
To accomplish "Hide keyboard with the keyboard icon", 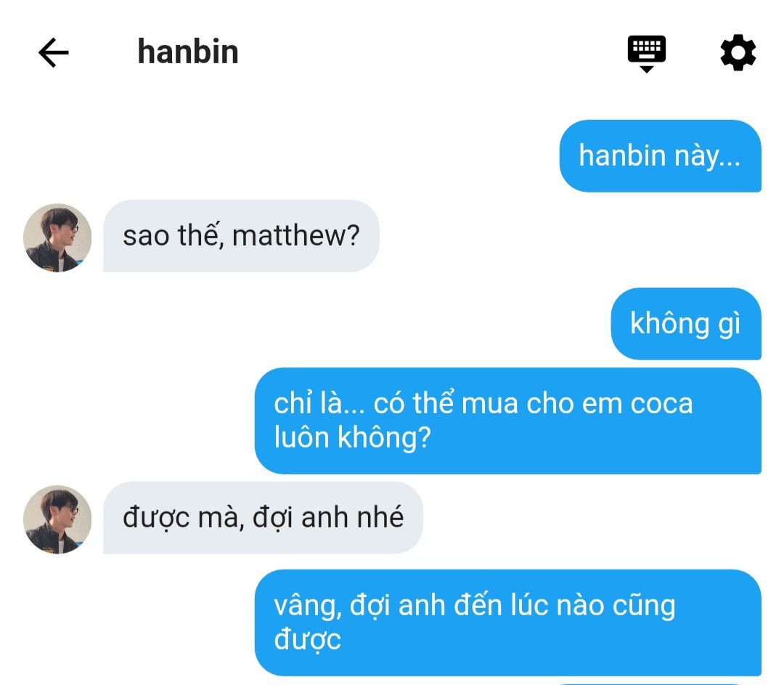I will tap(647, 54).
